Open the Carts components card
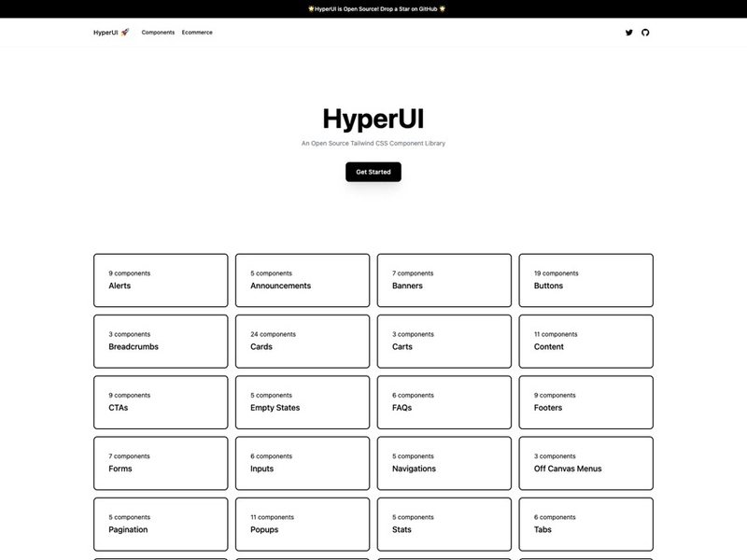This screenshot has height=560, width=747. [444, 341]
